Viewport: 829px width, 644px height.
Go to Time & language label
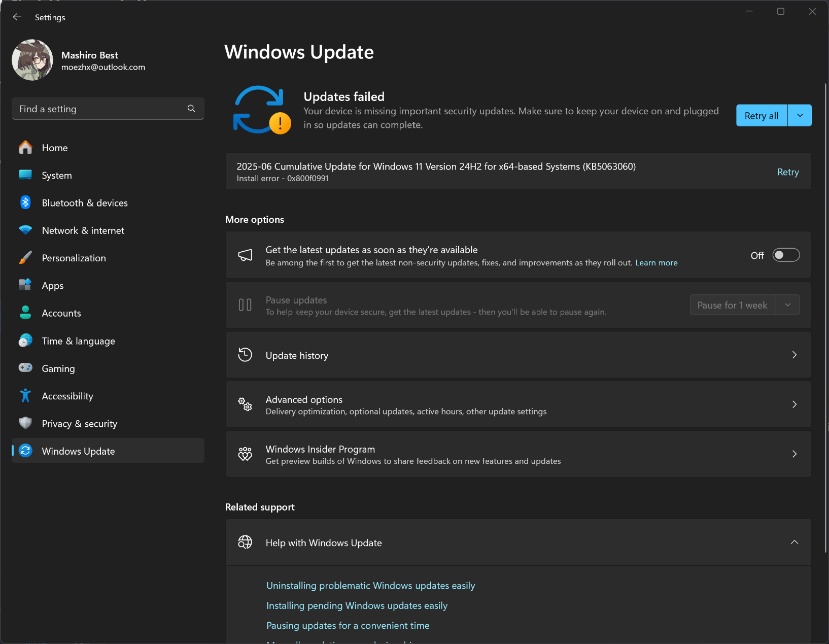point(79,341)
